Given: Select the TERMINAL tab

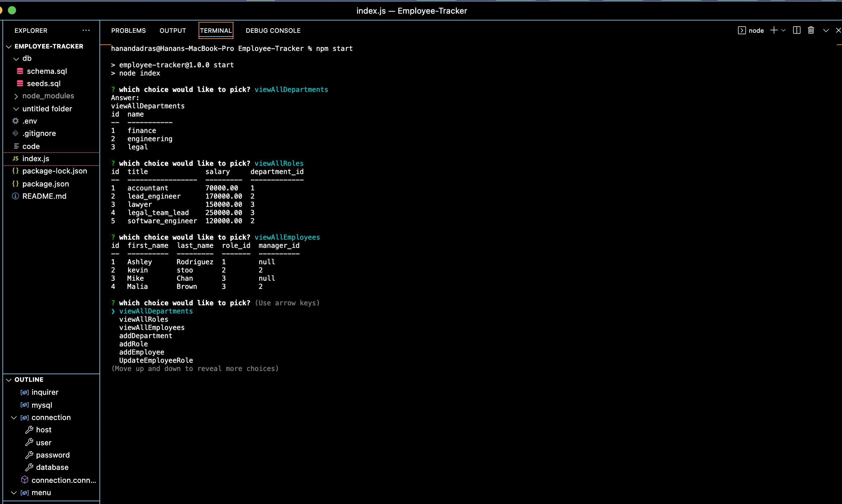Looking at the screenshot, I should [x=216, y=30].
